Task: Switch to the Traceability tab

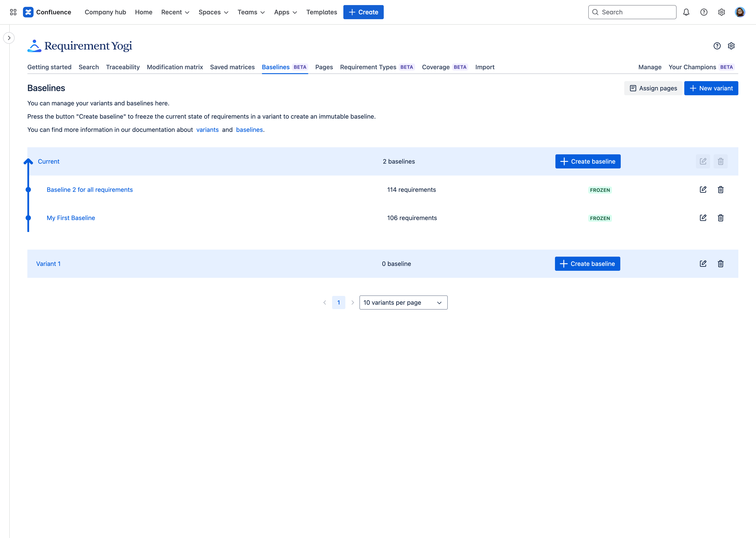Action: [x=123, y=67]
